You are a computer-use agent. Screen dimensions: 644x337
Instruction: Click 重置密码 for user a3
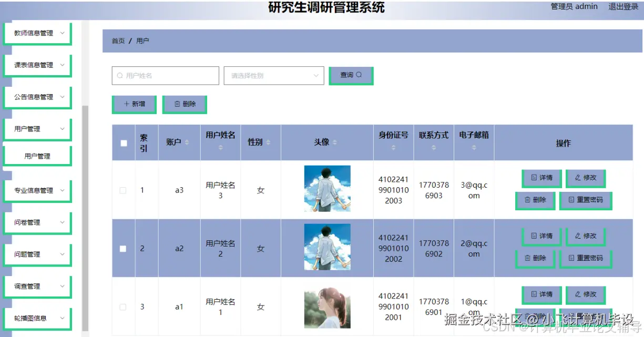pos(586,200)
